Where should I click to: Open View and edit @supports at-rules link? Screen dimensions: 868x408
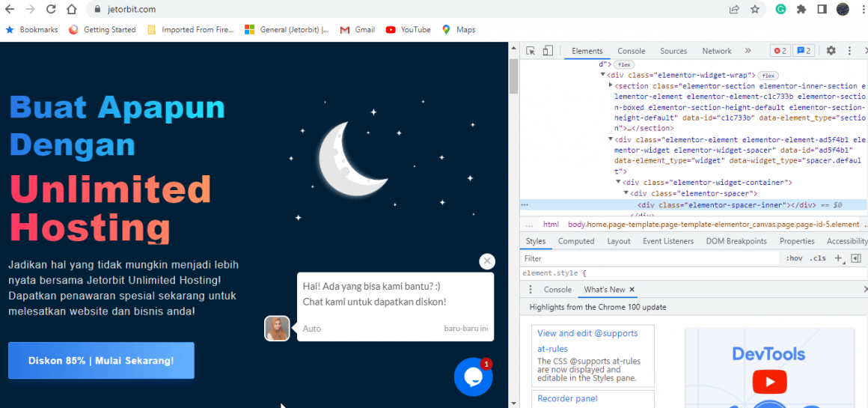[587, 341]
